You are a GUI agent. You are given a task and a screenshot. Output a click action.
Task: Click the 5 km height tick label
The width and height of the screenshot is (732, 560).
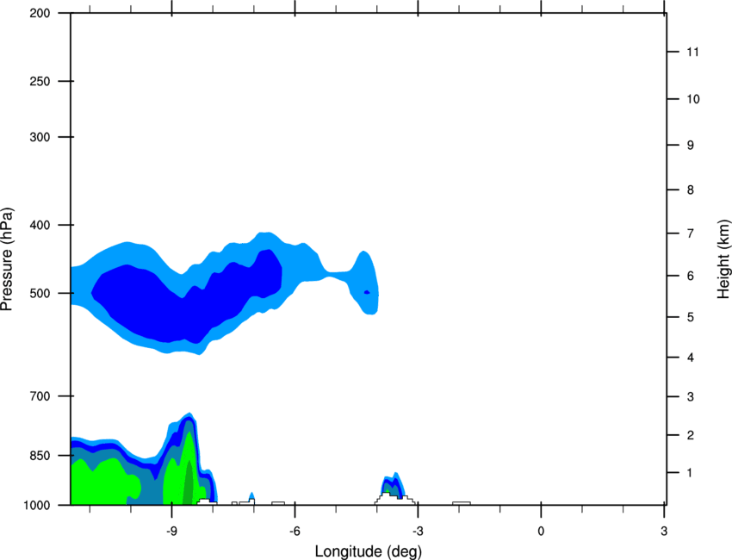[691, 317]
